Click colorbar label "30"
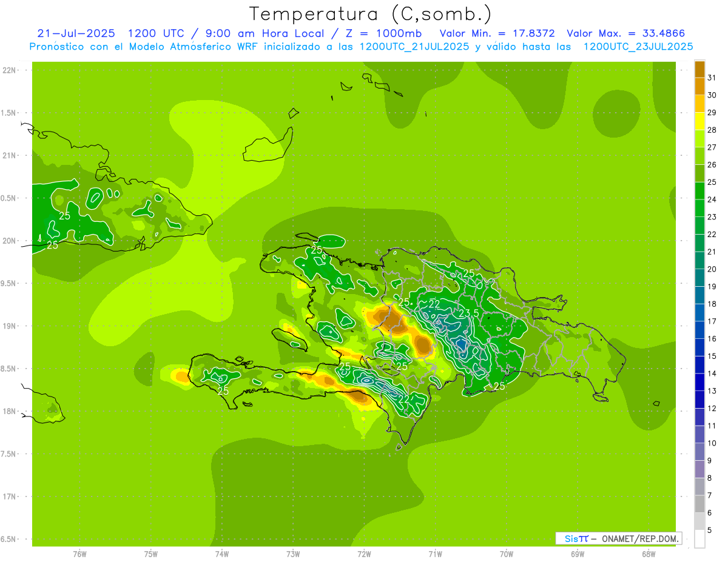 tap(712, 95)
